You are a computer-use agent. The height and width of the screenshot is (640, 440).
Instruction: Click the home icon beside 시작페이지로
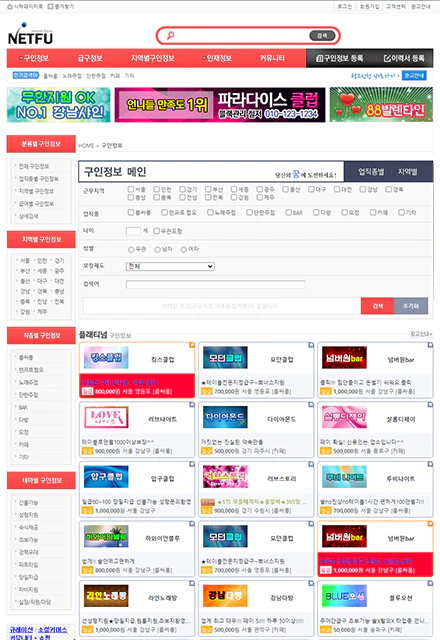[x=10, y=7]
